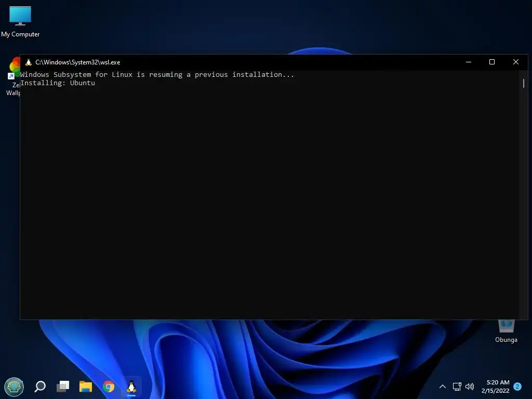Screen dimensions: 532x399
Task: Launch File Explorer from the taskbar
Action: 86,387
